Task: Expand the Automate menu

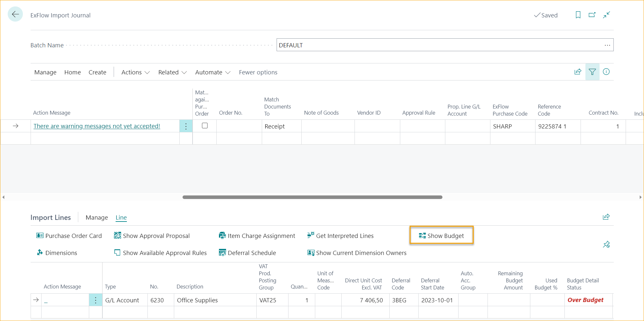Action: 212,72
